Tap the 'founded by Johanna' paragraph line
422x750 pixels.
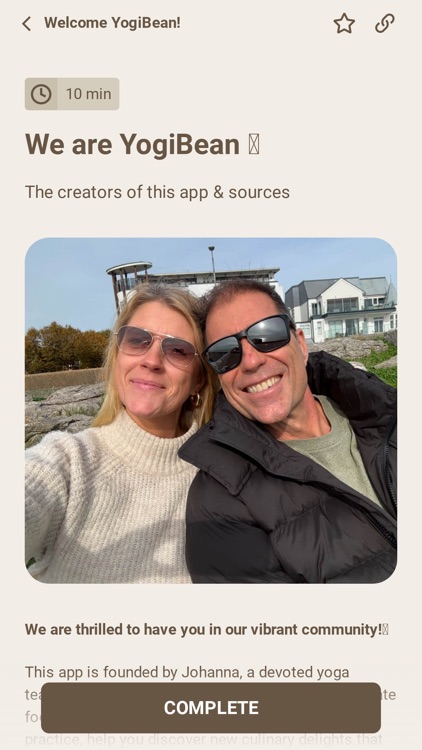(187, 672)
